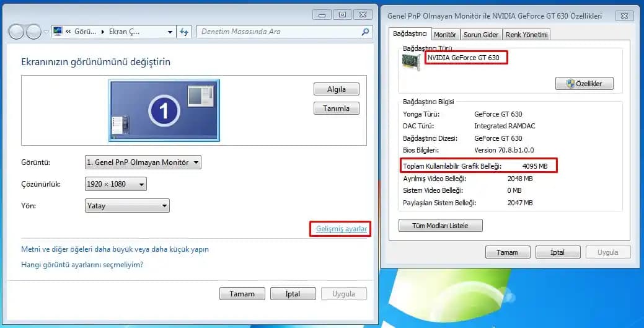Click the Denetim Masasında Ara search field
644x328 pixels.
point(279,32)
